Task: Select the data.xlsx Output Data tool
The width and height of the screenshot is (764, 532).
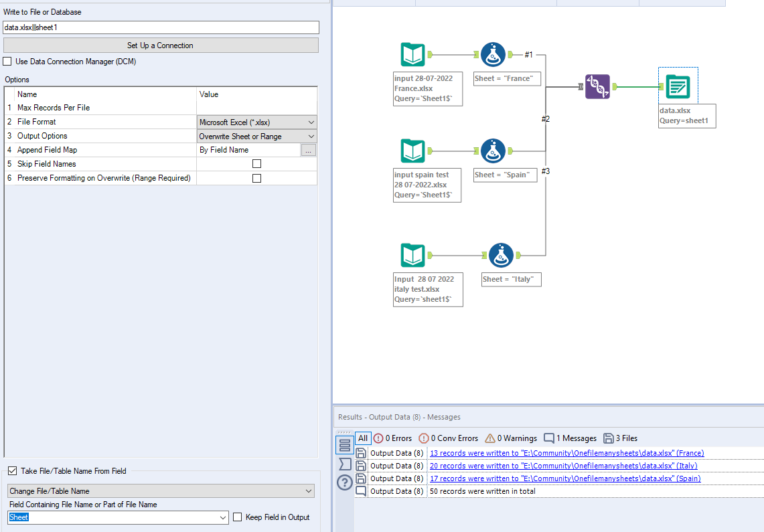Action: click(x=678, y=86)
